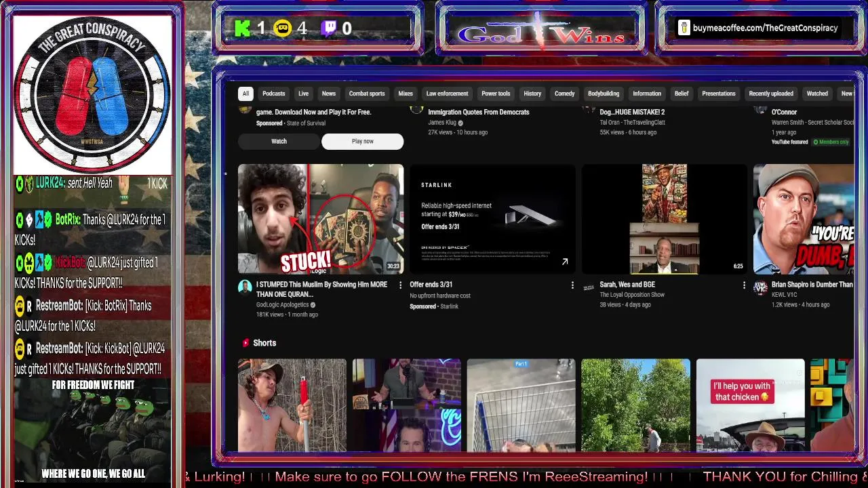Open Tal Oran - TheTravelingClatt channel name

coord(632,123)
